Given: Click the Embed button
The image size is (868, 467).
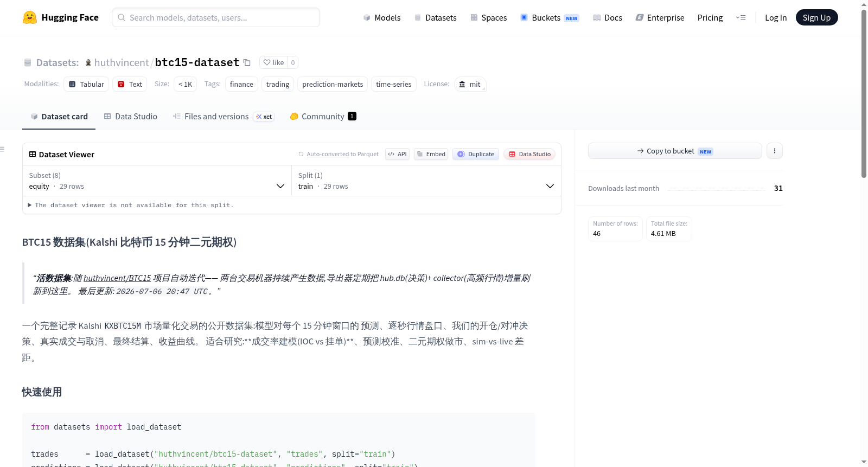Looking at the screenshot, I should click(431, 154).
